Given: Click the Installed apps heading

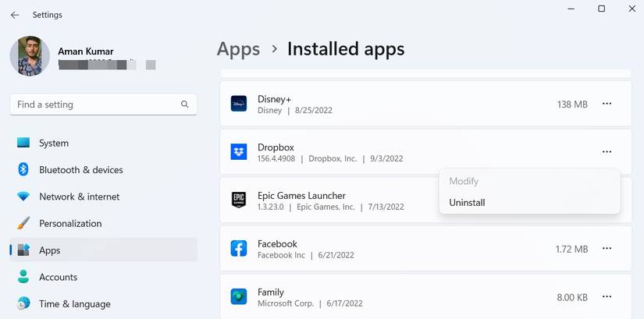Looking at the screenshot, I should 346,49.
